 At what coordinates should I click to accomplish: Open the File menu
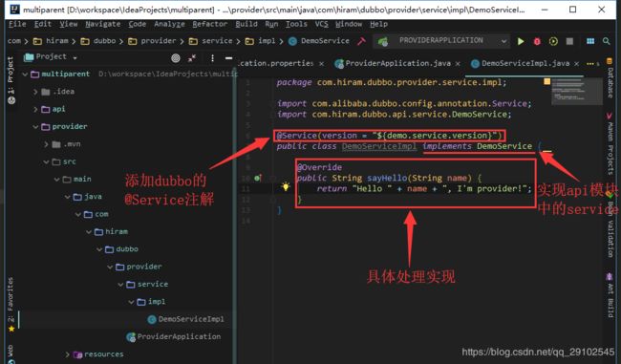pyautogui.click(x=17, y=24)
